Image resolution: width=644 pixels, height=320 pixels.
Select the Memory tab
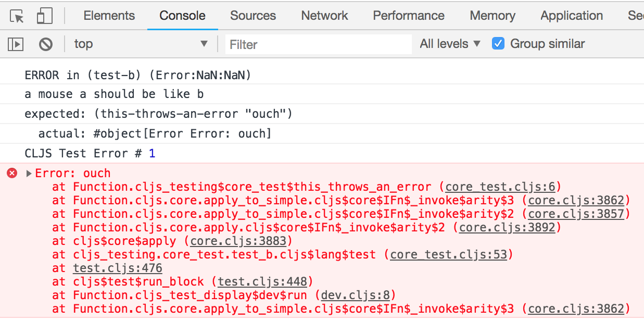point(493,16)
